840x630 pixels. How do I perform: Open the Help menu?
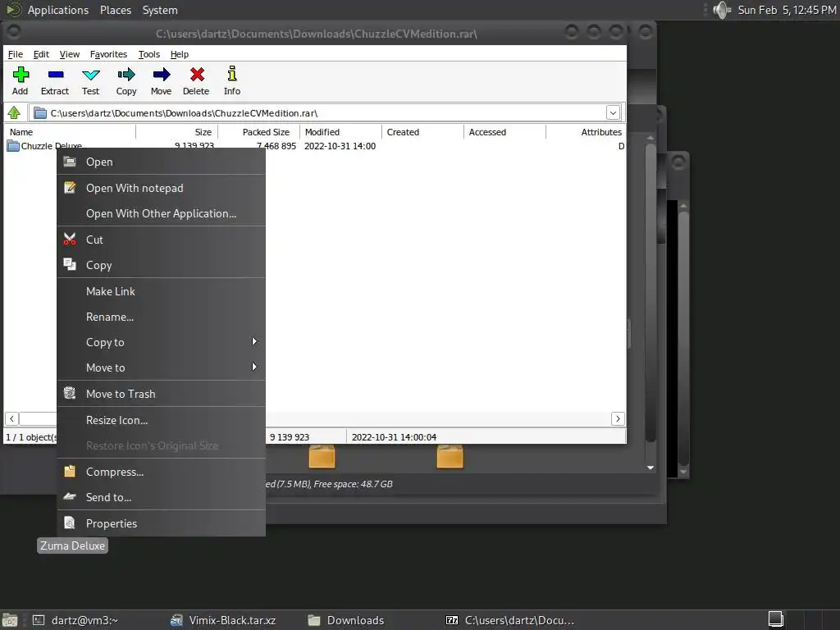pyautogui.click(x=180, y=54)
